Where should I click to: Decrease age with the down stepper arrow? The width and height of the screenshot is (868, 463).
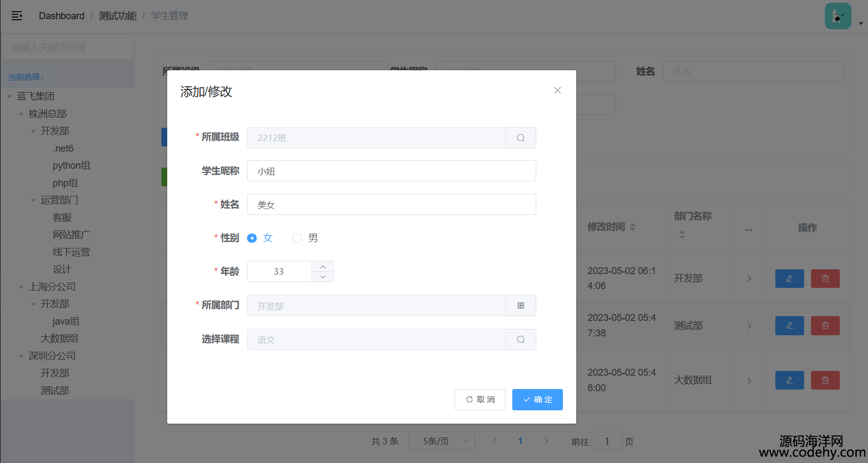click(x=323, y=277)
